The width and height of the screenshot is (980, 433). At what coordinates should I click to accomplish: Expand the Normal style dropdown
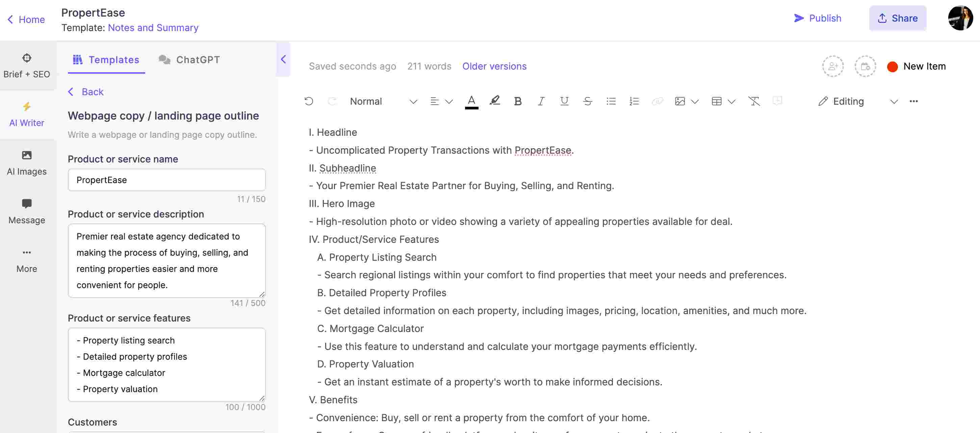coord(414,101)
